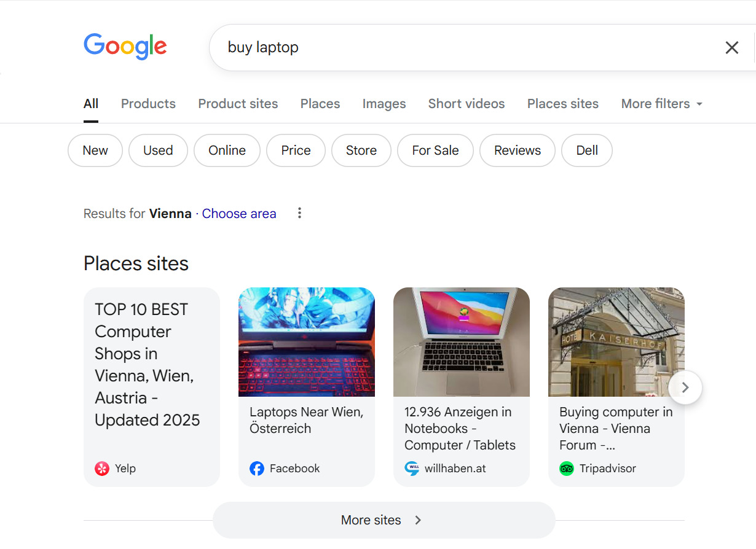Click the chevron in More sites button
Viewport: 756px width, 549px height.
pos(418,520)
